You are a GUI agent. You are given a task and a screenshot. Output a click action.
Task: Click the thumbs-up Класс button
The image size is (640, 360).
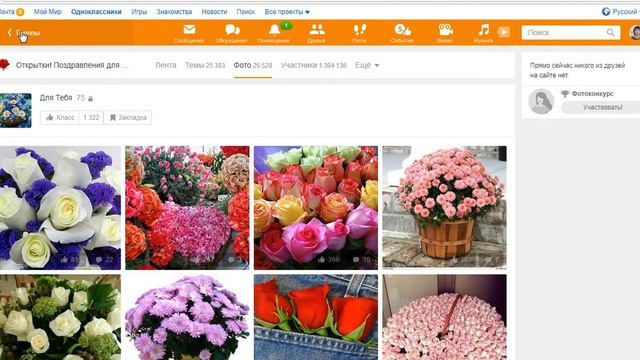[60, 118]
